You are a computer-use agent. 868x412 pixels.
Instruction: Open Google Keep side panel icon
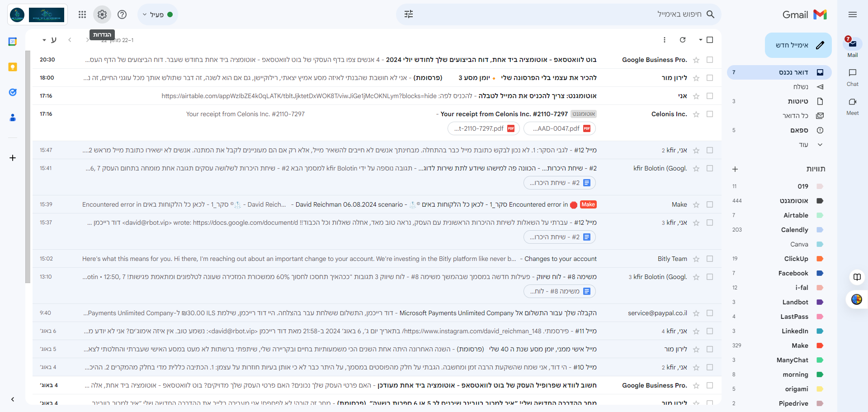tap(13, 67)
